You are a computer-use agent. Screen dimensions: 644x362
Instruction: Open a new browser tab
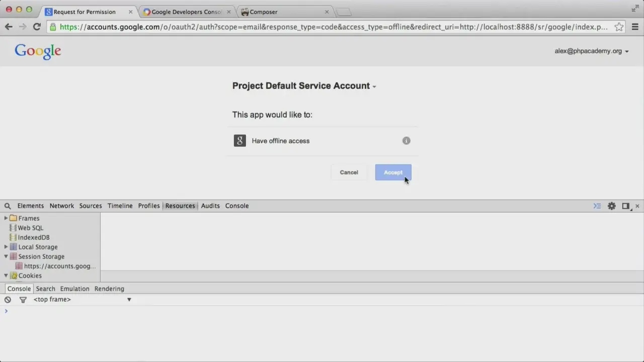(344, 12)
